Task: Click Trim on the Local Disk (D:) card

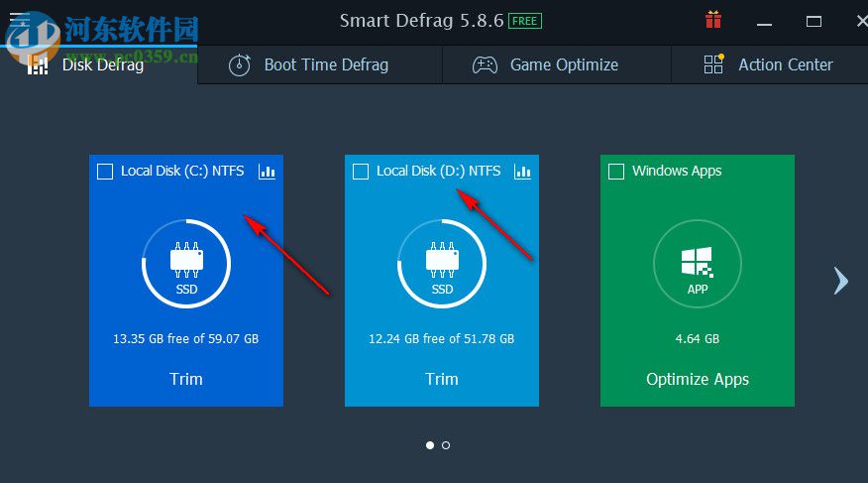Action: [x=442, y=379]
